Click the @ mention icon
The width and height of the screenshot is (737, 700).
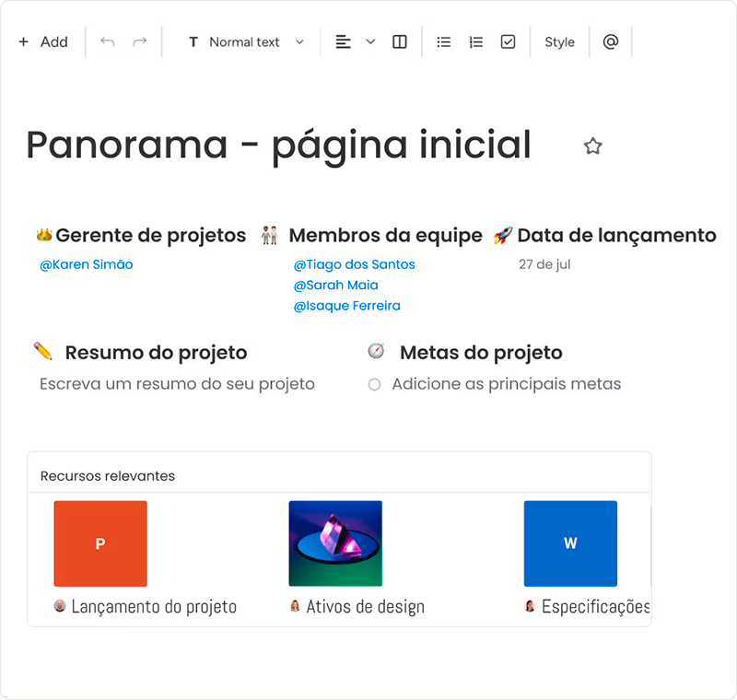pyautogui.click(x=610, y=42)
